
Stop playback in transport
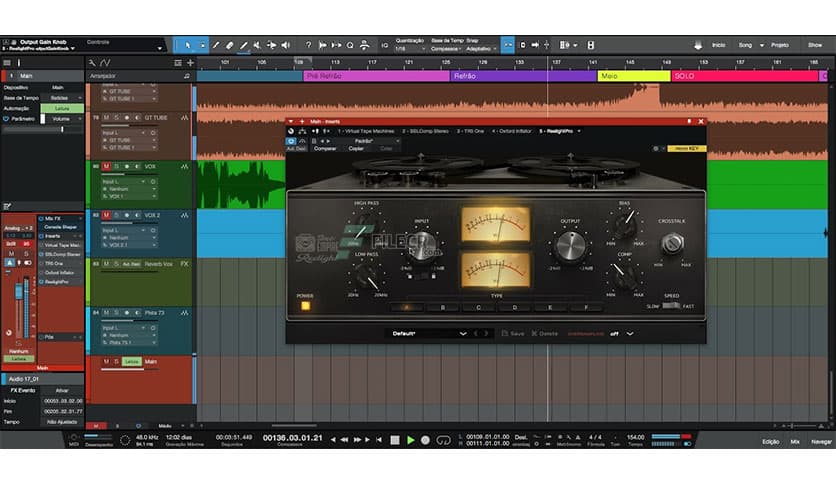(x=395, y=440)
